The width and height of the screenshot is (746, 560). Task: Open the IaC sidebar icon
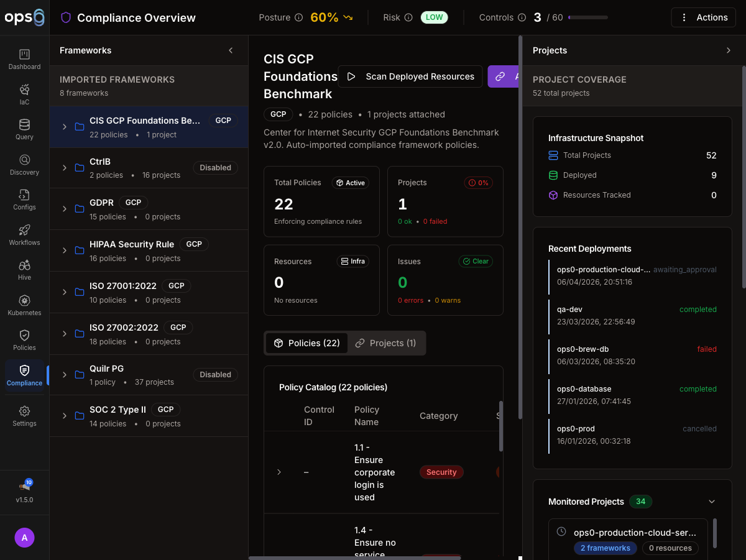24,90
